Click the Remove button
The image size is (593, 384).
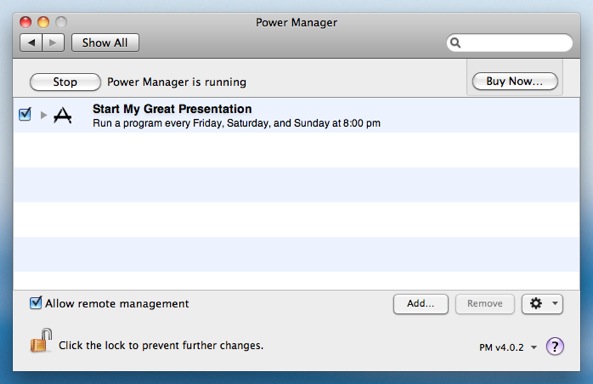(x=485, y=304)
